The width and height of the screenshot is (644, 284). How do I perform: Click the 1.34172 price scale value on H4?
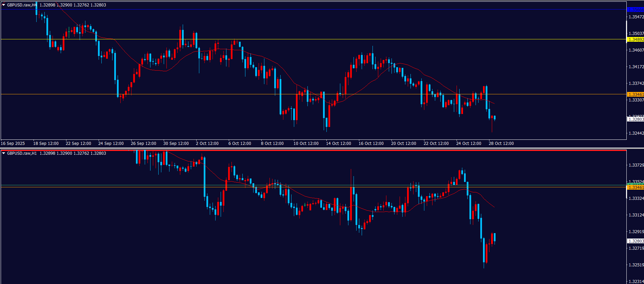click(636, 67)
